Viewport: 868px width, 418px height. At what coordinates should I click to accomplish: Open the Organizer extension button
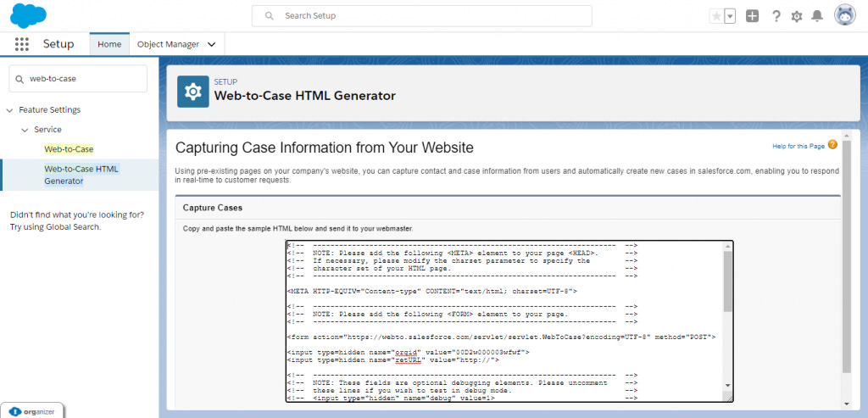(x=32, y=411)
